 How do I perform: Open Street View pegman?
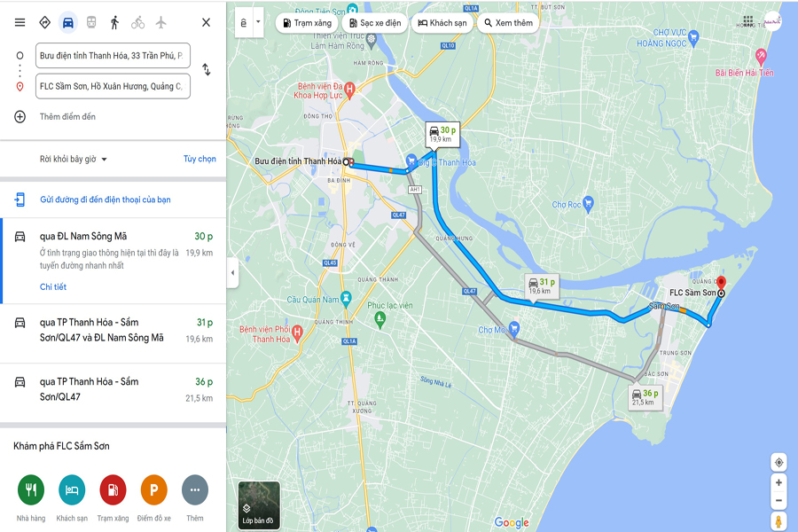point(778,522)
